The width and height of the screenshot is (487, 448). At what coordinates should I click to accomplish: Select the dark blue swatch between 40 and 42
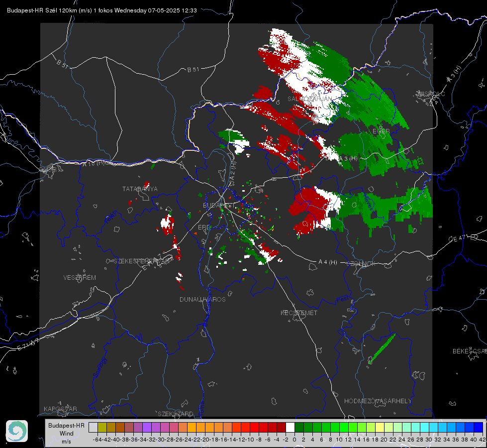479,427
